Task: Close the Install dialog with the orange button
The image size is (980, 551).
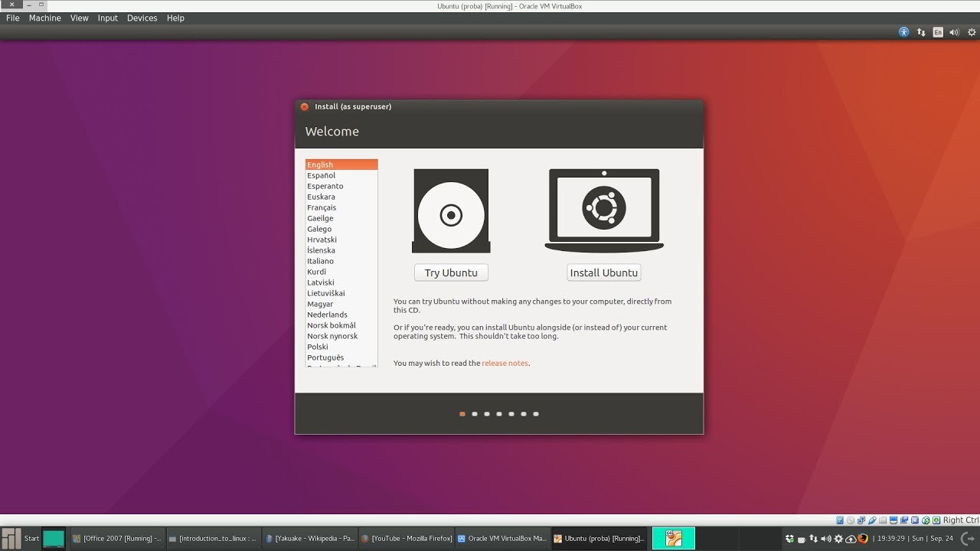Action: [x=305, y=107]
